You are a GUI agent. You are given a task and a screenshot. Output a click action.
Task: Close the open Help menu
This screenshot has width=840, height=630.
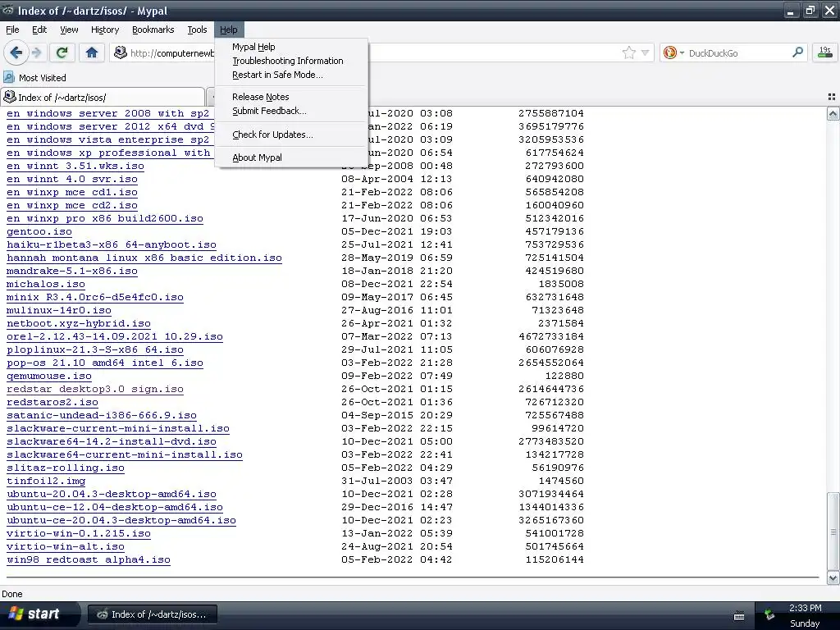[x=228, y=30]
